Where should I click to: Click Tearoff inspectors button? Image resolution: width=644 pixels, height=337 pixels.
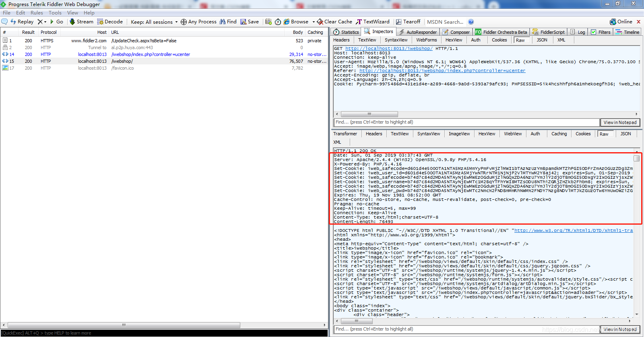[x=408, y=22]
